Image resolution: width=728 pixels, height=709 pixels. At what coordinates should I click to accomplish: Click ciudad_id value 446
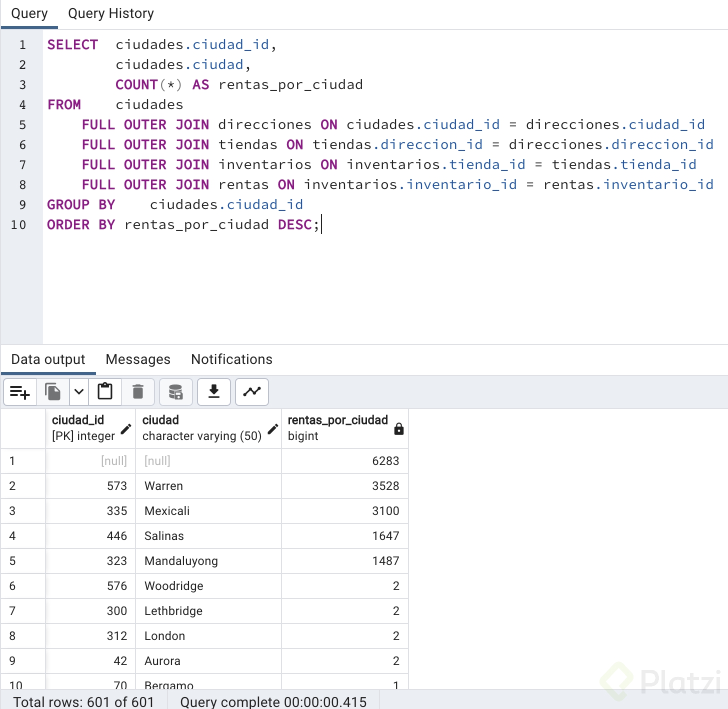point(90,536)
